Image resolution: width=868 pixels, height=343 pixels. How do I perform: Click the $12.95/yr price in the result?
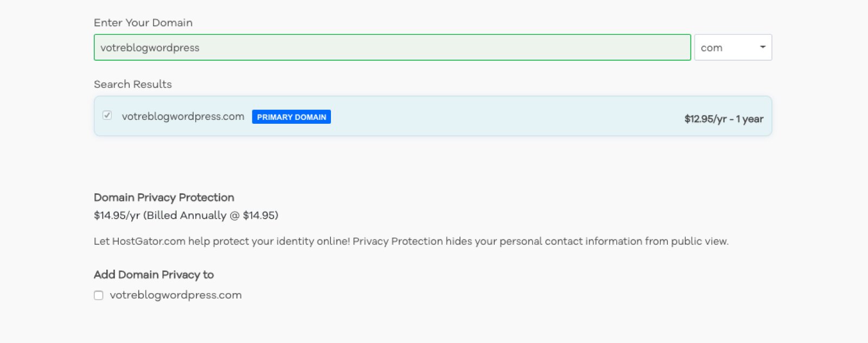coord(705,119)
